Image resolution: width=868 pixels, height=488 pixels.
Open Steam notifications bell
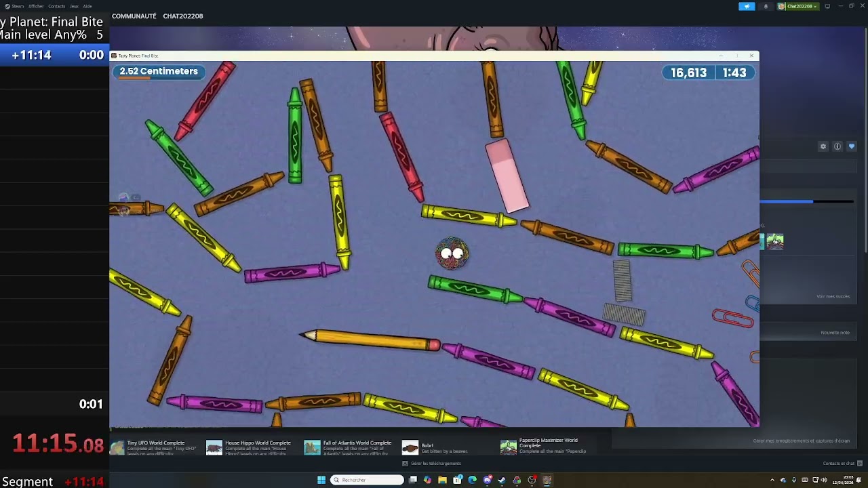coord(766,6)
